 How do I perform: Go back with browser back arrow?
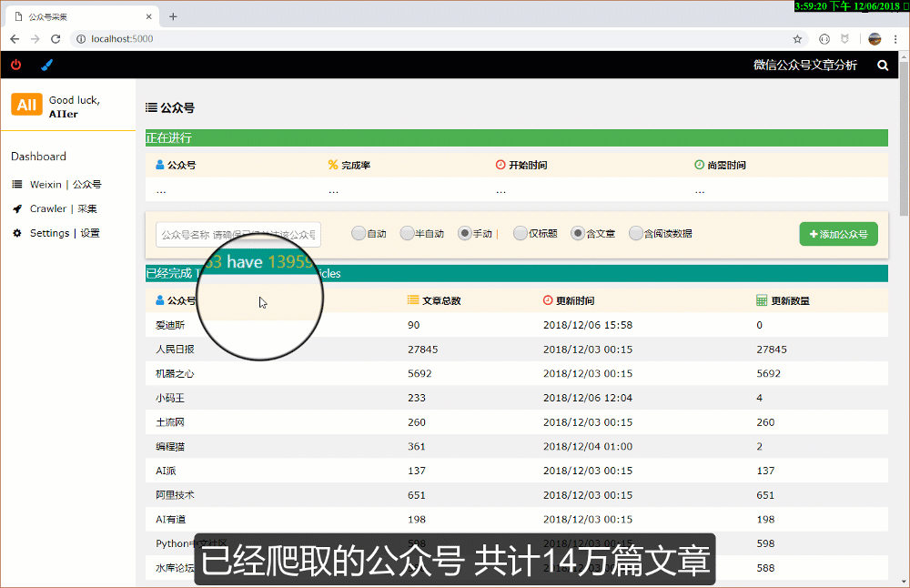tap(15, 39)
